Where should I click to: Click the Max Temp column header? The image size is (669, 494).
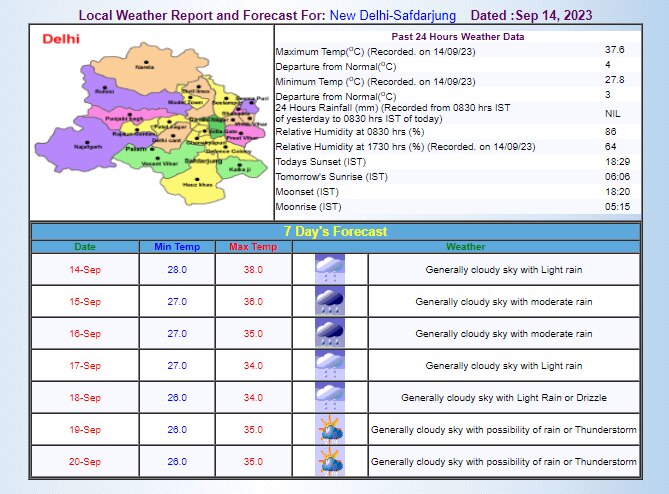click(x=253, y=247)
